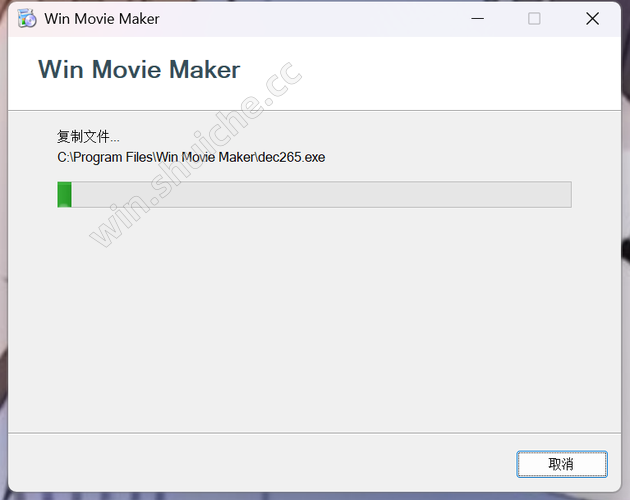Viewport: 630px width, 500px height.
Task: Click the 复制文件... status label
Action: pos(88,137)
